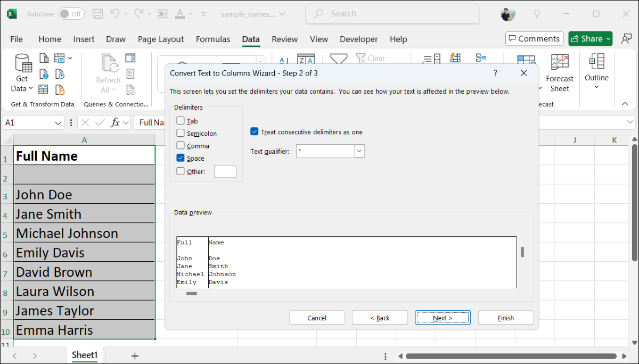Toggle the AutoSave switch

point(71,14)
